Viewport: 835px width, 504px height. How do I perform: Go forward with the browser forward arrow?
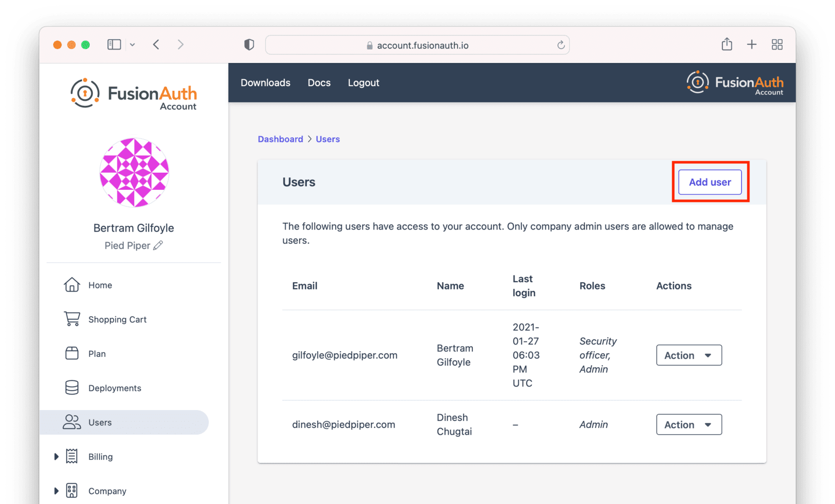[x=181, y=45]
